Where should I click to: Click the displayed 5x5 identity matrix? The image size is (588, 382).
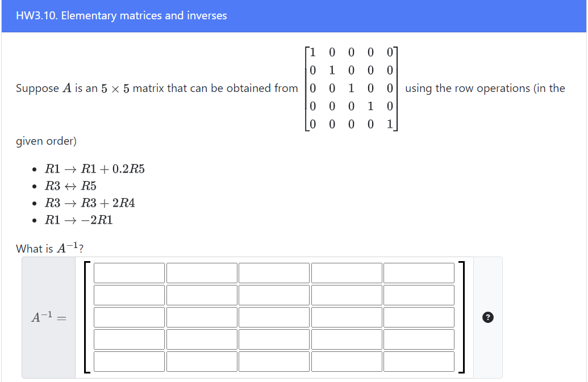point(351,88)
